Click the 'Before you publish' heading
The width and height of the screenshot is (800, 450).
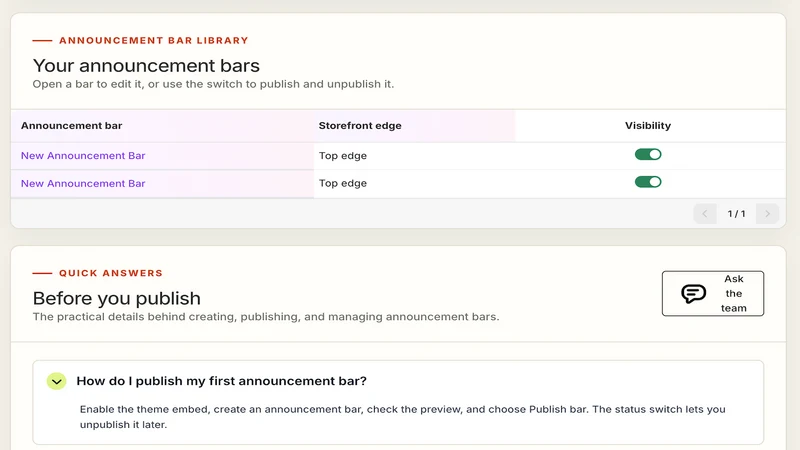coord(117,298)
